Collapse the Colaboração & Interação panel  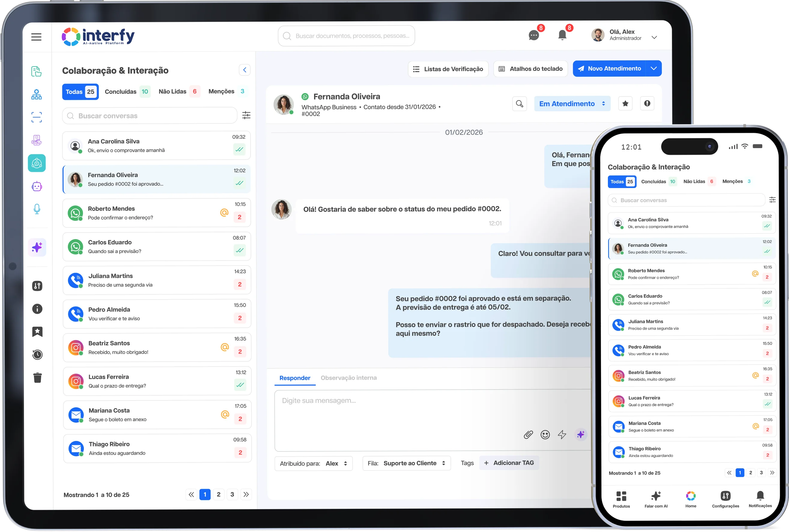tap(244, 70)
